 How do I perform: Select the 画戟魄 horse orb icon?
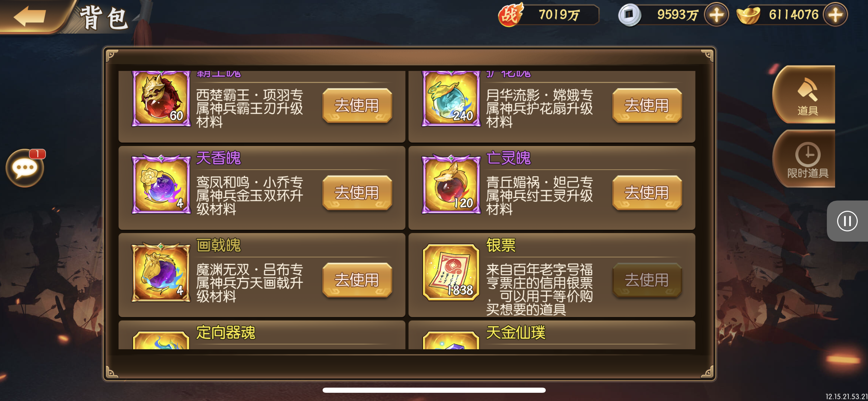pos(161,272)
